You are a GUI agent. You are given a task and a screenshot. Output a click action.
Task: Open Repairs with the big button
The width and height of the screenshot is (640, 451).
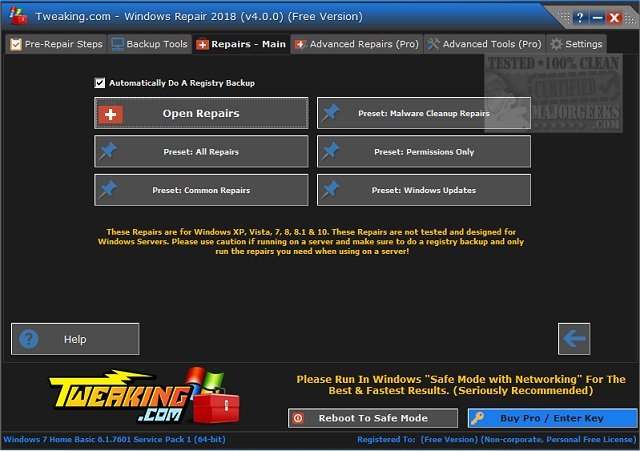201,113
